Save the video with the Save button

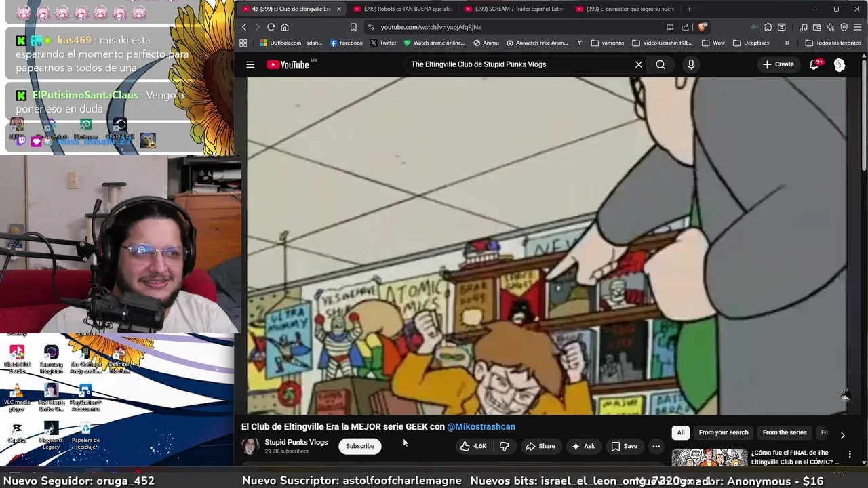click(x=624, y=446)
